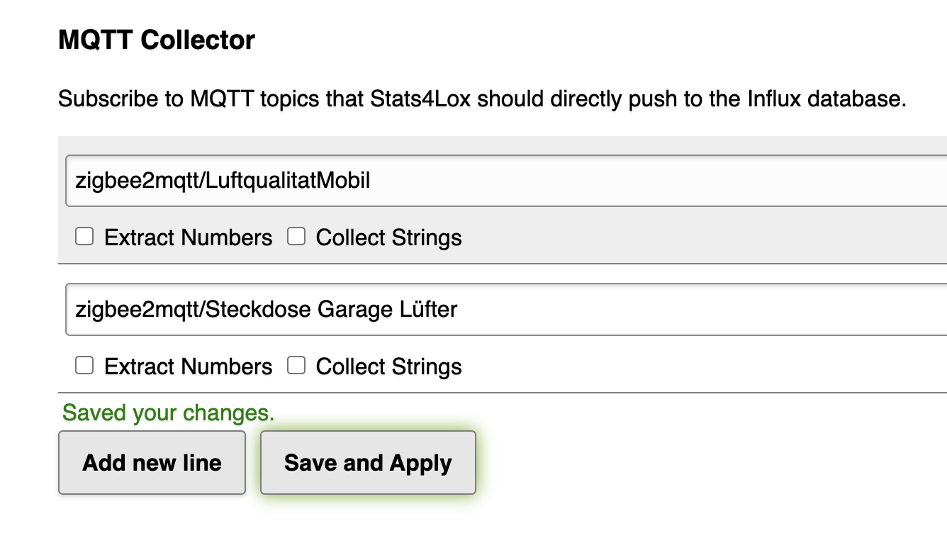The height and width of the screenshot is (560, 947).
Task: Tick Collect Strings checkbox under LuftqualitatMobil
Action: [x=296, y=237]
